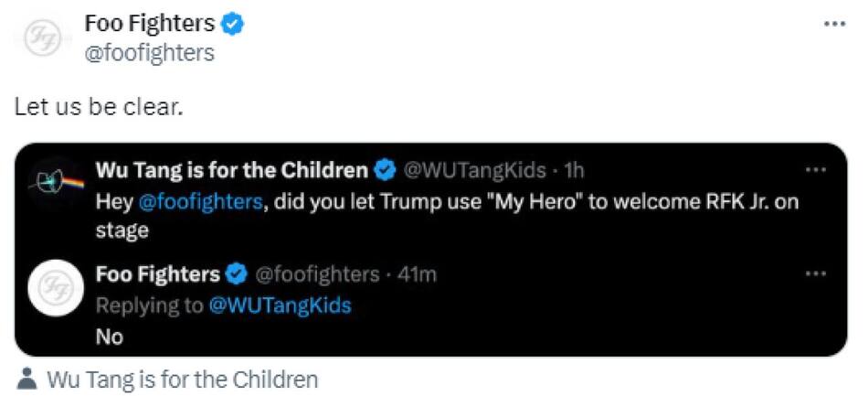Open the tagged Wu Tang is for the Children label at the bottom

point(182,380)
